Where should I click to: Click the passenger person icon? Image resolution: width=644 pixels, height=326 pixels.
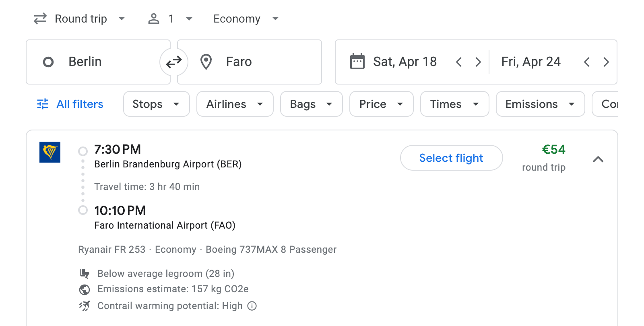154,19
